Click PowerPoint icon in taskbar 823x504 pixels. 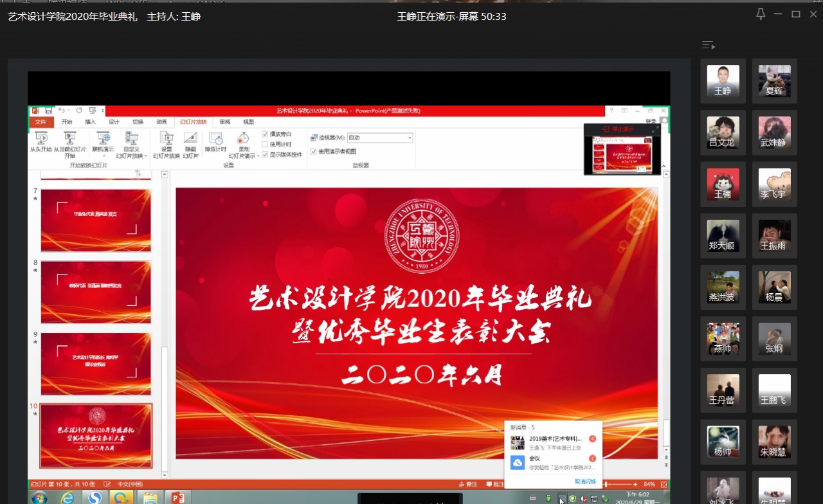click(177, 497)
